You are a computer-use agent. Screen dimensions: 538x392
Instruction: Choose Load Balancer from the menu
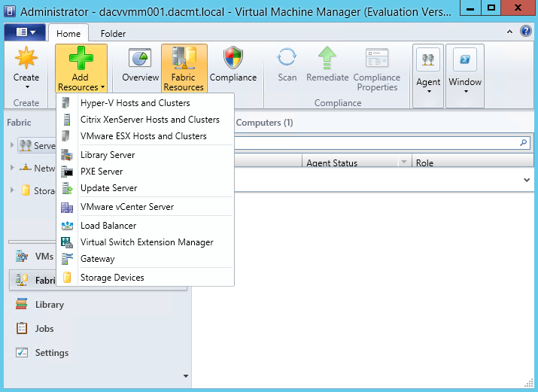(x=145, y=226)
